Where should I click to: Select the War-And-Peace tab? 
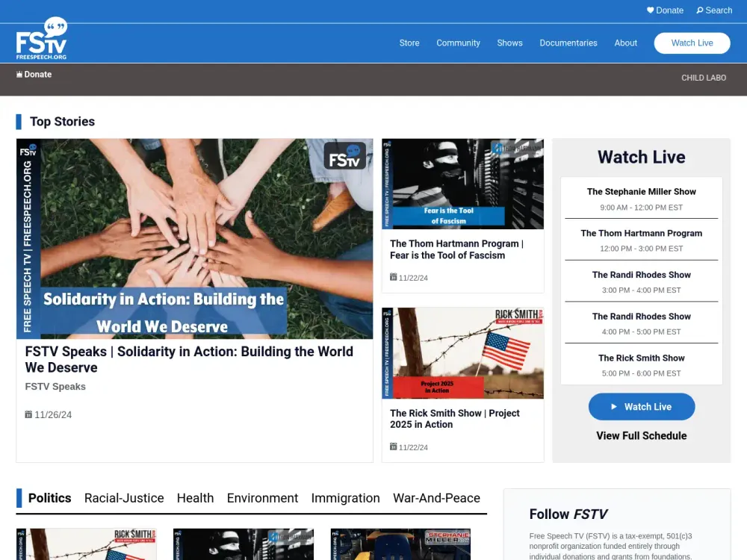[x=437, y=498]
